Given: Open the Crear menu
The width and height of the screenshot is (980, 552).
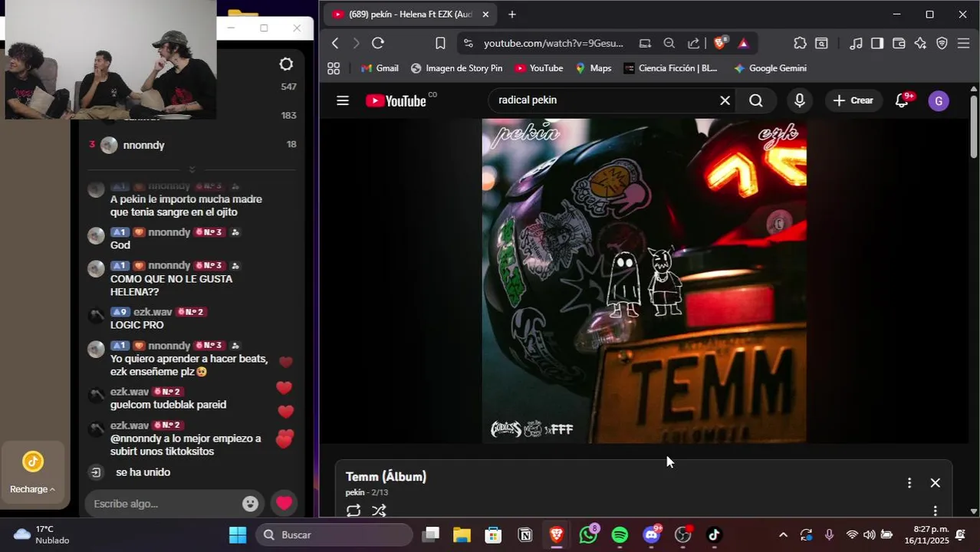Looking at the screenshot, I should point(853,100).
